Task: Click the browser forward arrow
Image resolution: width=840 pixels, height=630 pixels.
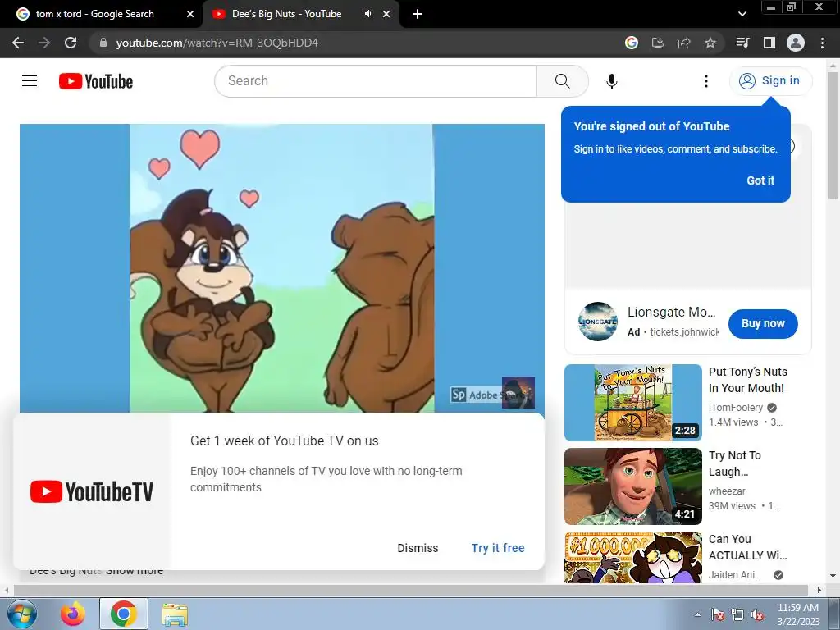Action: 44,43
